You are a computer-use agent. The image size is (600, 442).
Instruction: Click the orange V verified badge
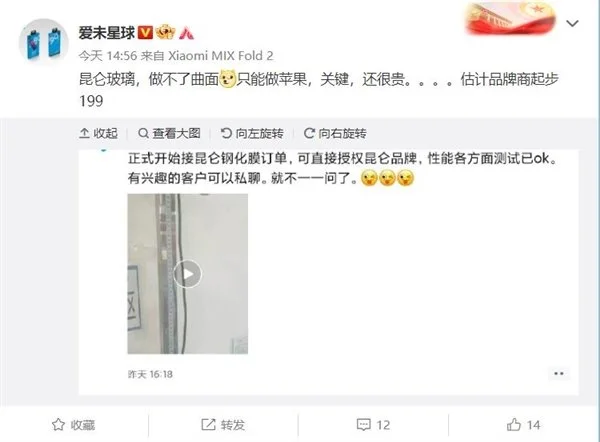145,33
